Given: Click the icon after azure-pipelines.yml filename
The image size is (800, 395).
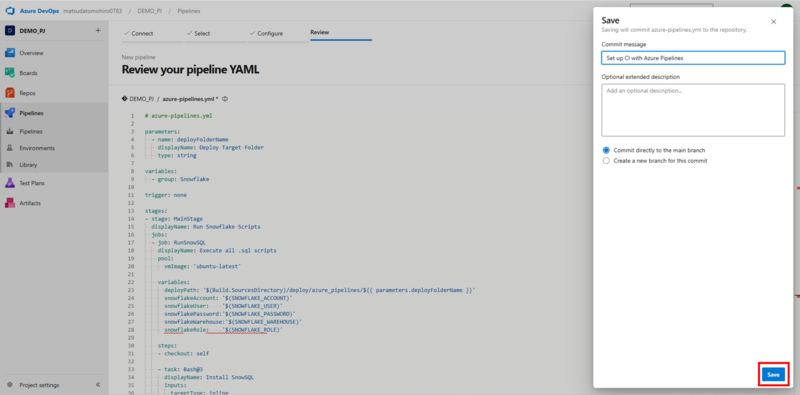Looking at the screenshot, I should (x=225, y=99).
